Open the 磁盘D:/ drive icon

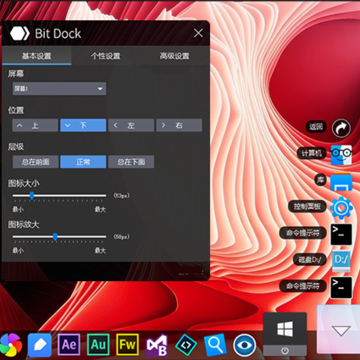pyautogui.click(x=341, y=261)
